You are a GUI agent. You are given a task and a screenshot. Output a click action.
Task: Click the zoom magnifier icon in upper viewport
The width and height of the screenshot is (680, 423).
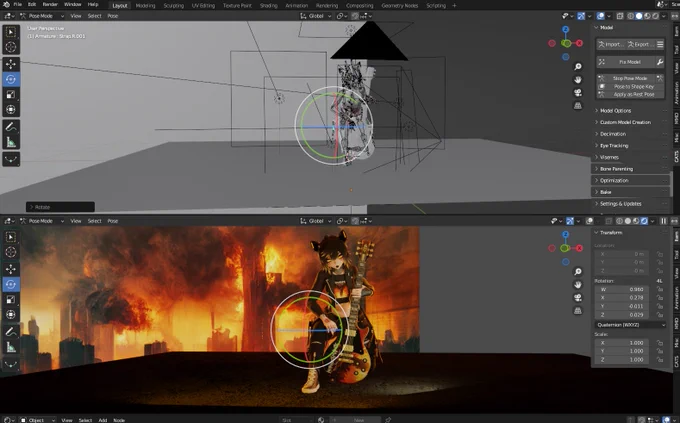point(578,66)
